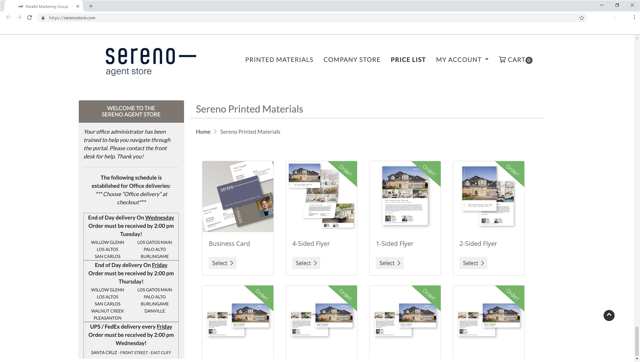Viewport: 644px width, 362px height.
Task: Click the shopping cart icon
Action: (x=502, y=59)
